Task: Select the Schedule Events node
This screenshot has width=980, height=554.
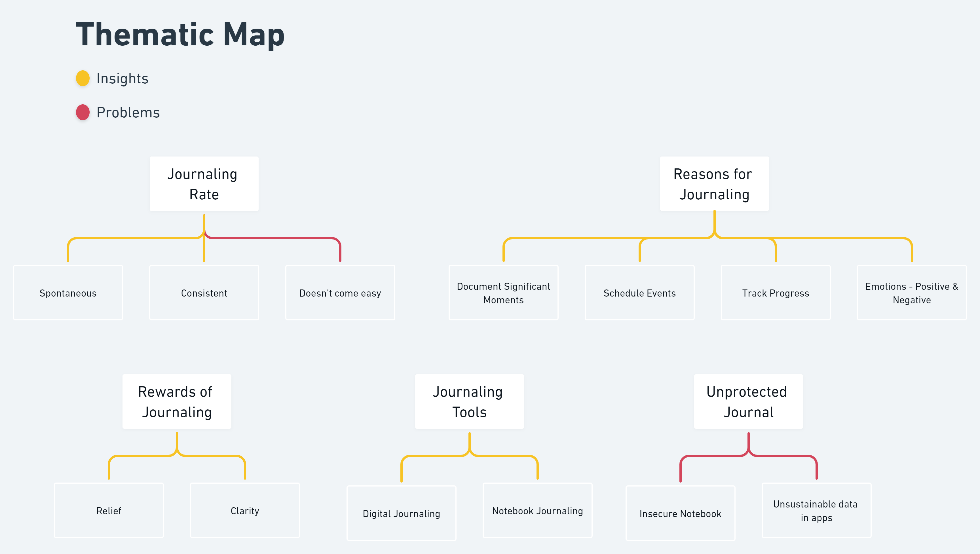Action: (x=639, y=293)
